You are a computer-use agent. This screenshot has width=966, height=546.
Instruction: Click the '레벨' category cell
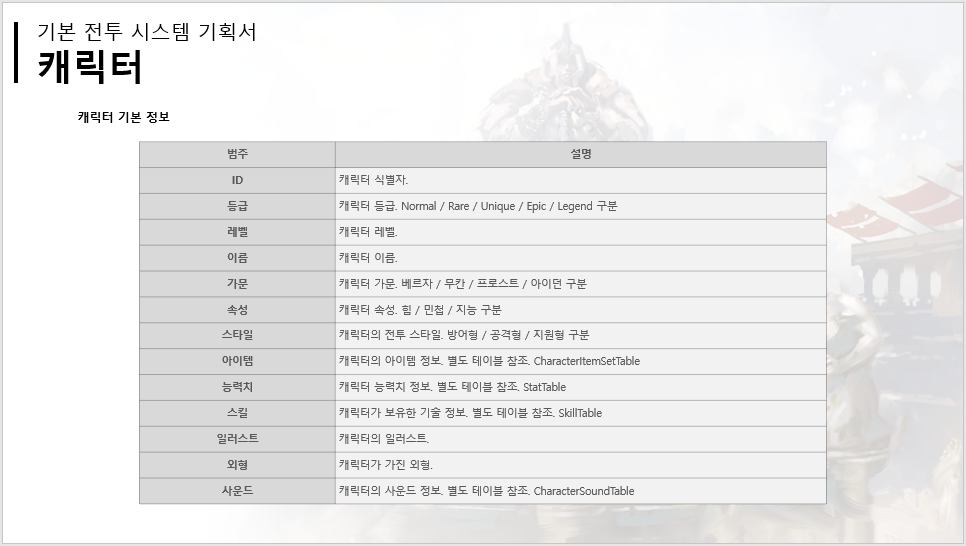pos(237,232)
